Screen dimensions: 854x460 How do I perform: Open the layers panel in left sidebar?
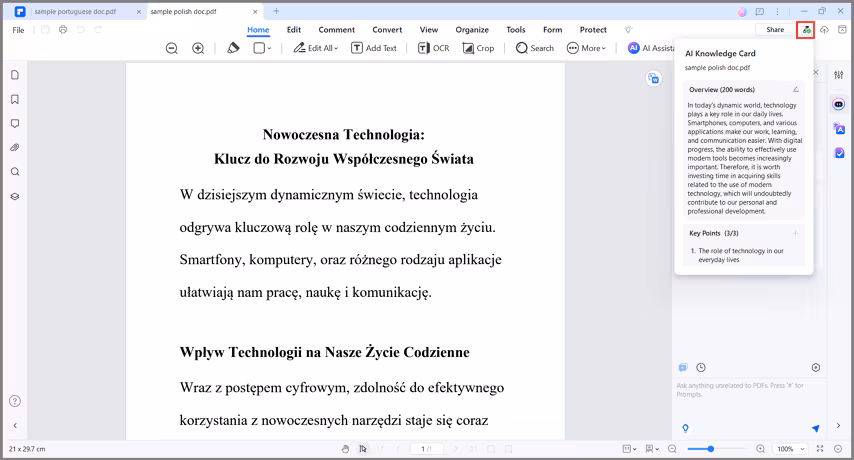tap(15, 197)
